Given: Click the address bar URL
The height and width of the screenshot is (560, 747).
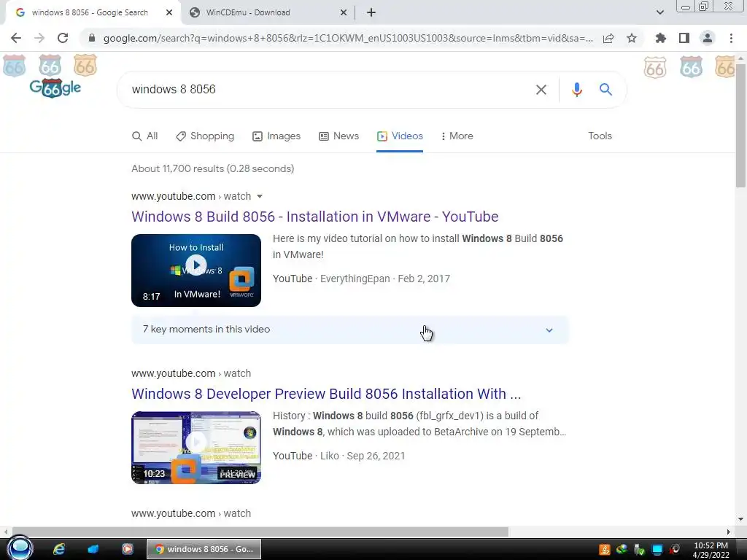Looking at the screenshot, I should [348, 38].
